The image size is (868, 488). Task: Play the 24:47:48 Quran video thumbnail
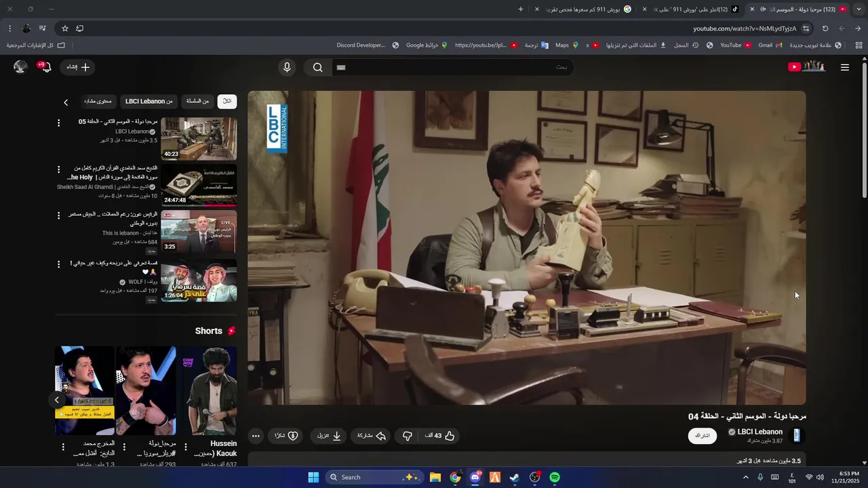coord(199,185)
